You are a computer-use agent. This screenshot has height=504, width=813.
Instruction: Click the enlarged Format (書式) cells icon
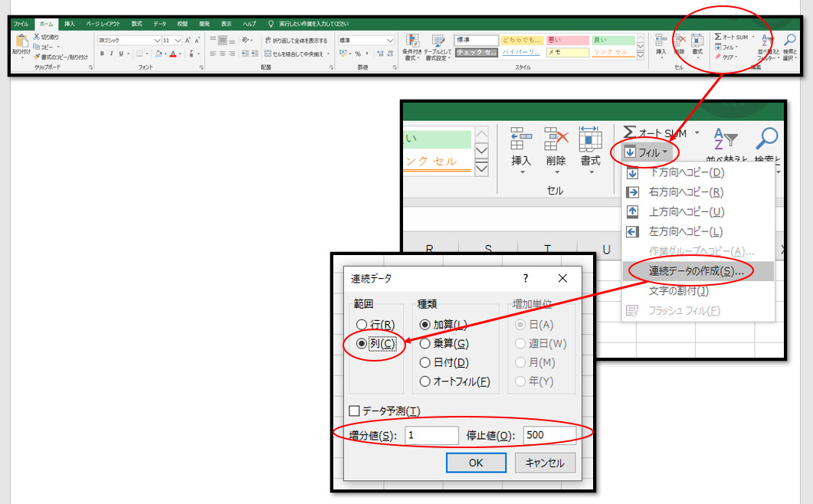coord(590,139)
